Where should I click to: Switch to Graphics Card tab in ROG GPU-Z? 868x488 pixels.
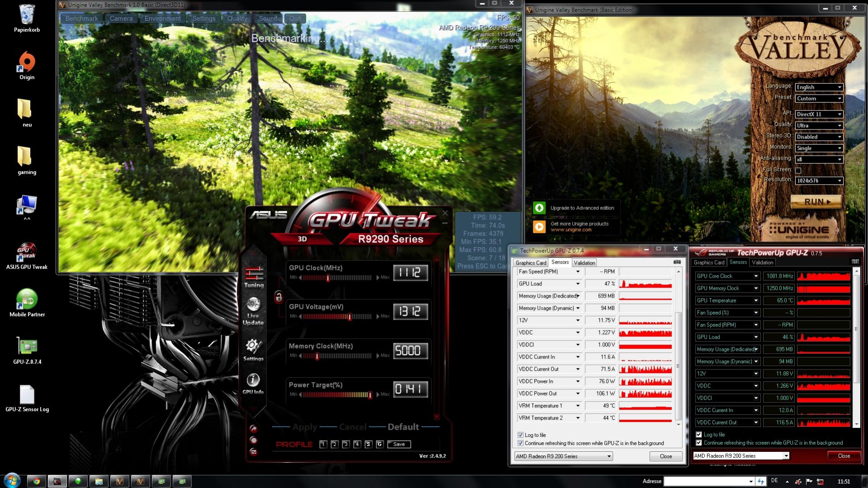coord(709,262)
